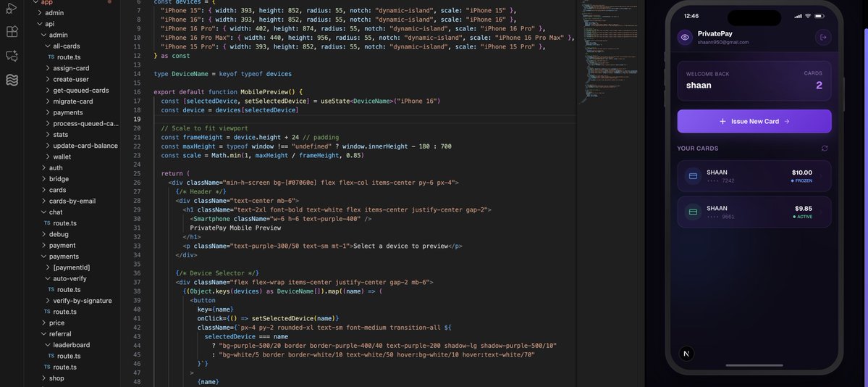Click the wavy lines icon in activity bar
This screenshot has width=868, height=387.
pos(12,80)
